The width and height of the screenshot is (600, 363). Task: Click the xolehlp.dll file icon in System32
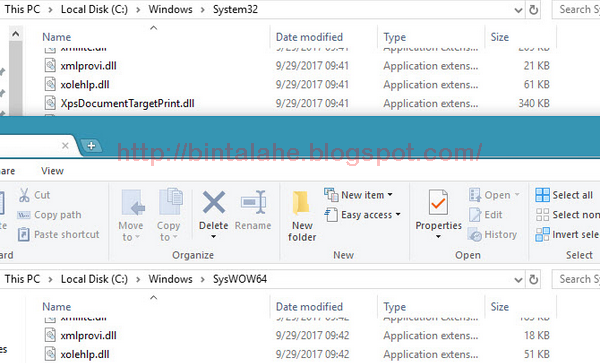50,84
